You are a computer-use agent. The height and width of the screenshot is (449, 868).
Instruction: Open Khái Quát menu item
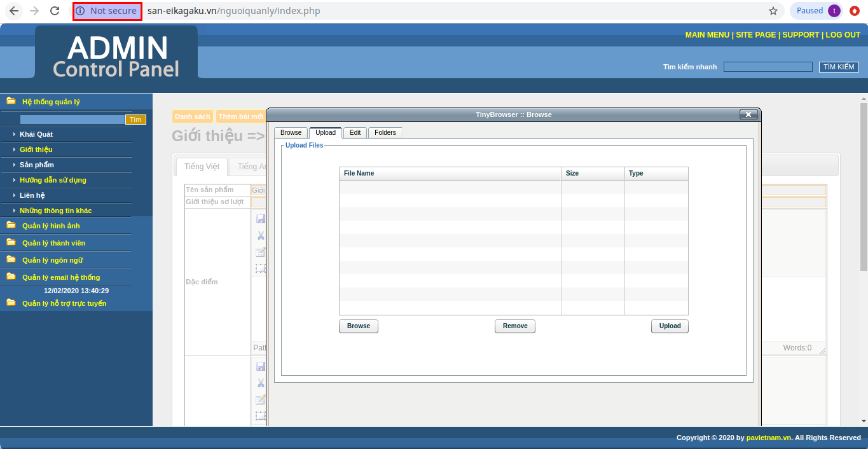click(x=36, y=134)
